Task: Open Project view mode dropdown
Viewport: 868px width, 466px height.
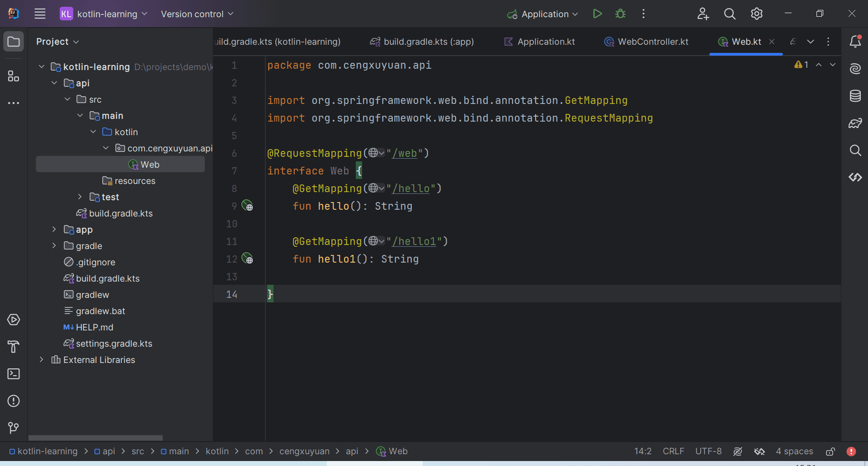Action: click(x=58, y=42)
